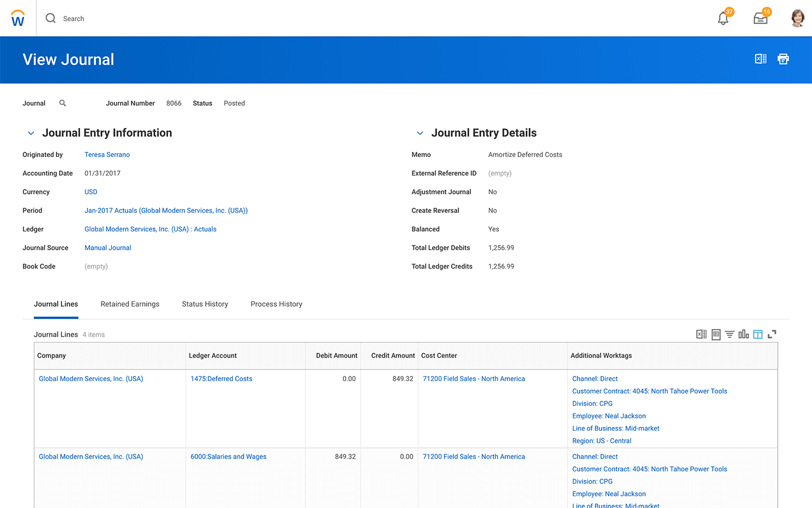Click the Journal lookup magnifier icon

click(63, 103)
